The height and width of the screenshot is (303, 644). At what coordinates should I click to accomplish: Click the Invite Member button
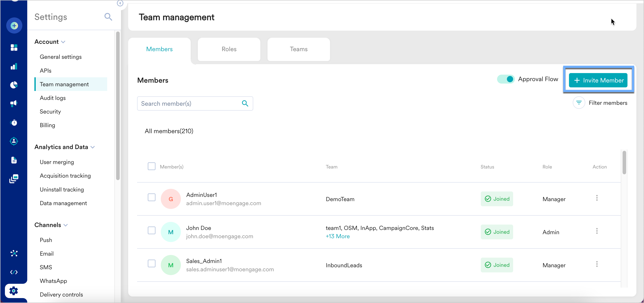(598, 80)
